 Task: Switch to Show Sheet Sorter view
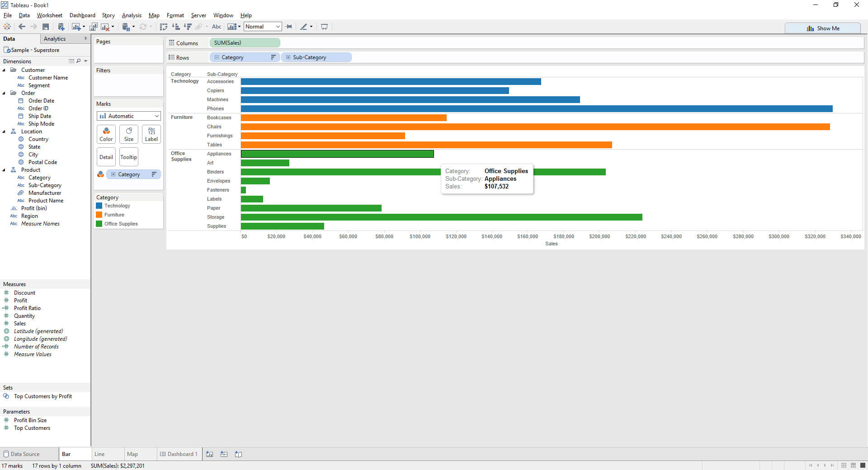pos(844,465)
